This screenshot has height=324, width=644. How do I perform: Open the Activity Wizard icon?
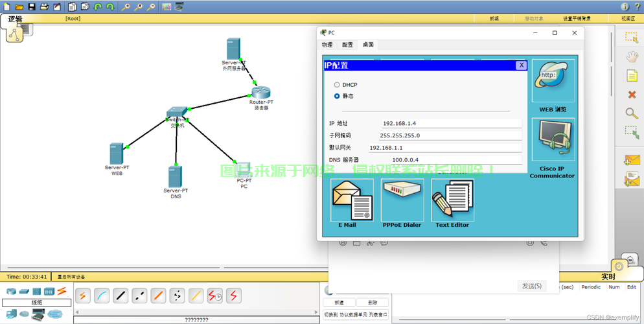pyautogui.click(x=56, y=6)
